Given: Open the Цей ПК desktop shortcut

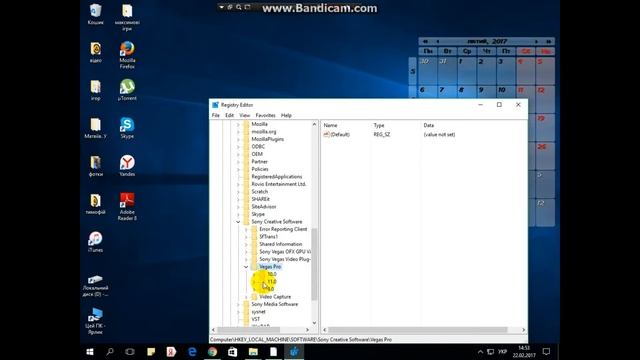Looking at the screenshot, I should (x=96, y=321).
